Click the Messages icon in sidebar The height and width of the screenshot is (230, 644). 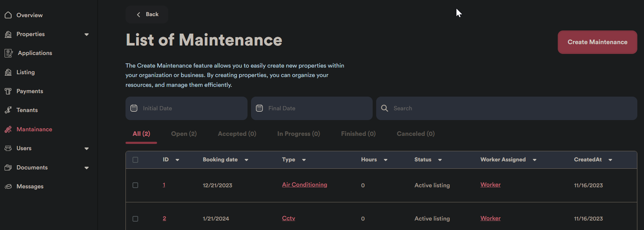(x=8, y=187)
